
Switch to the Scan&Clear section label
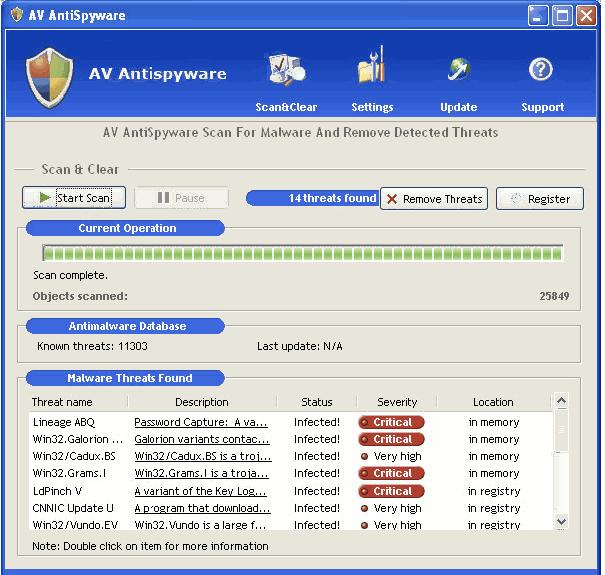coord(286,107)
